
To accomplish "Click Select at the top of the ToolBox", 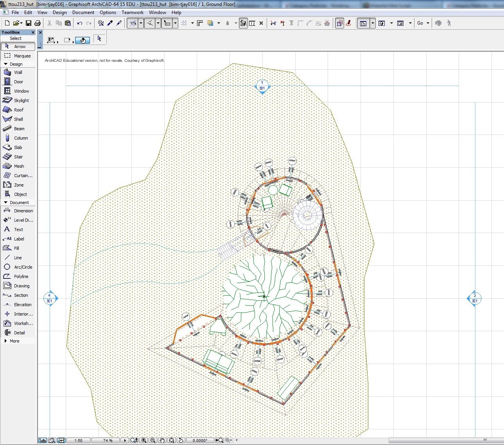I will (x=16, y=38).
